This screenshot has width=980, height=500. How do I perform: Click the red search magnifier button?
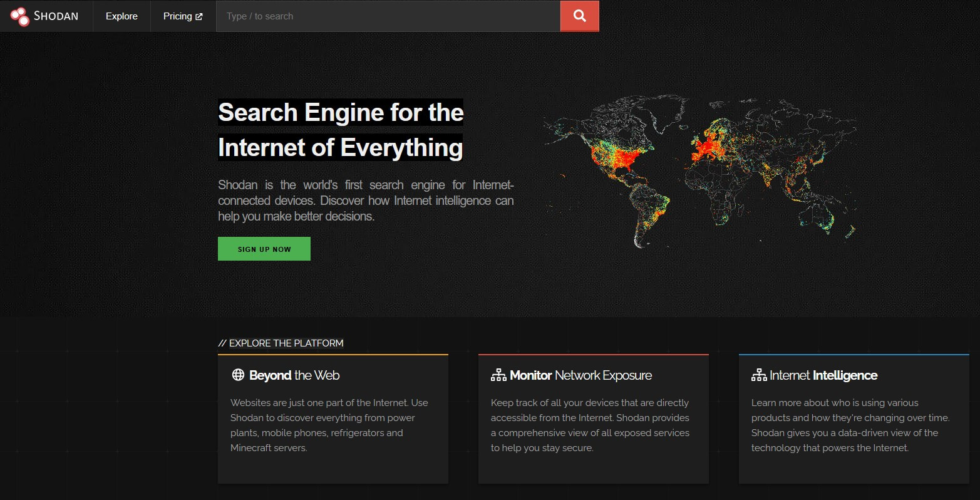pyautogui.click(x=580, y=16)
